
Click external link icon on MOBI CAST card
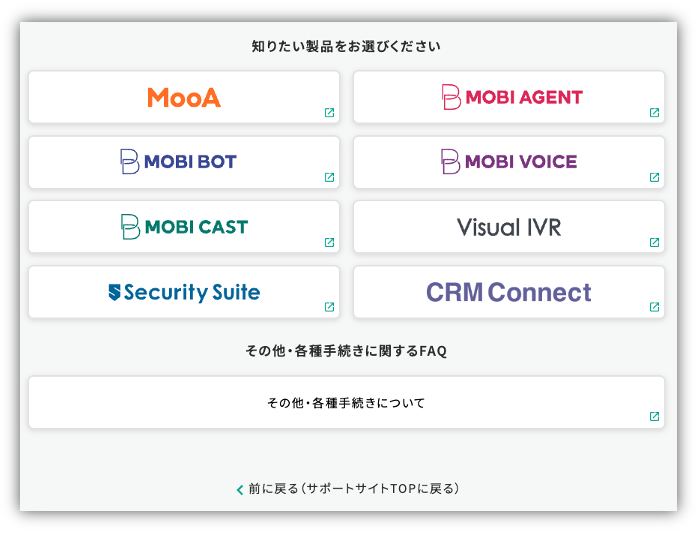coord(329,242)
